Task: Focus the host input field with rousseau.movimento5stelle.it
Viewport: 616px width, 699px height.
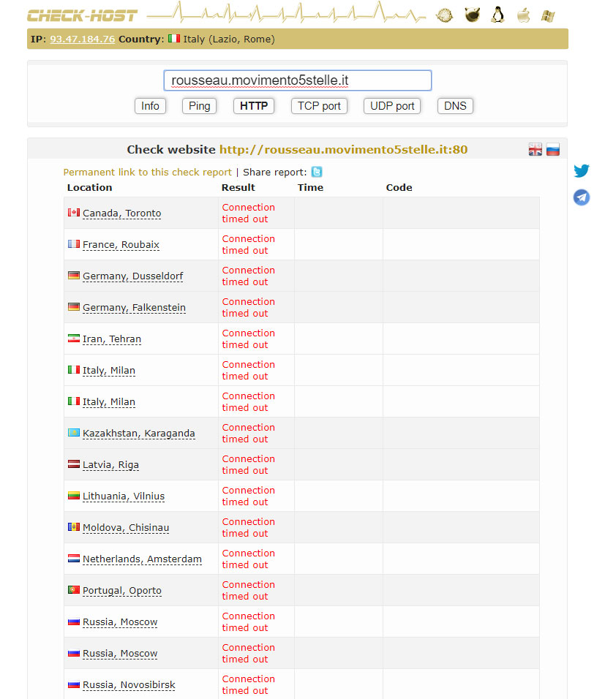Action: (x=298, y=80)
